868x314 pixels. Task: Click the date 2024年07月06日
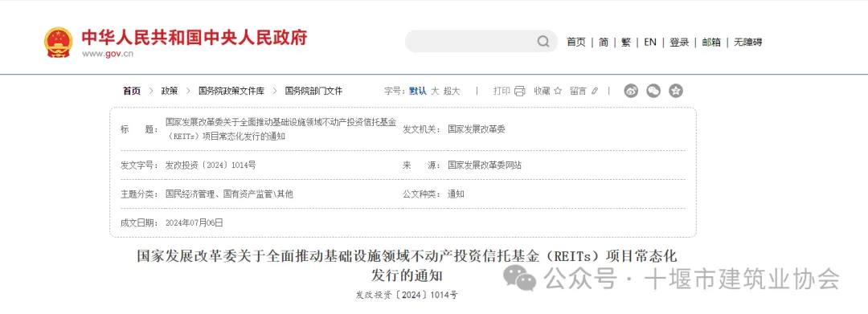[194, 222]
